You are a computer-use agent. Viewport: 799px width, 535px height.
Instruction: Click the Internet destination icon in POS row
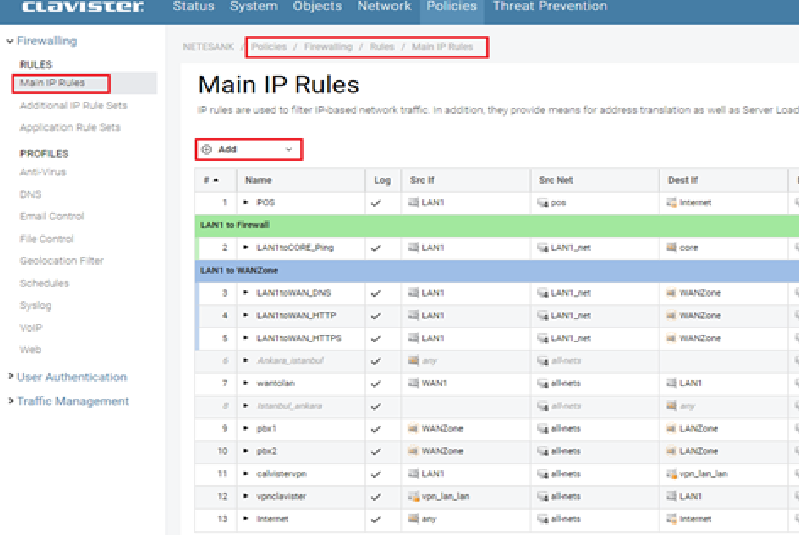click(672, 202)
